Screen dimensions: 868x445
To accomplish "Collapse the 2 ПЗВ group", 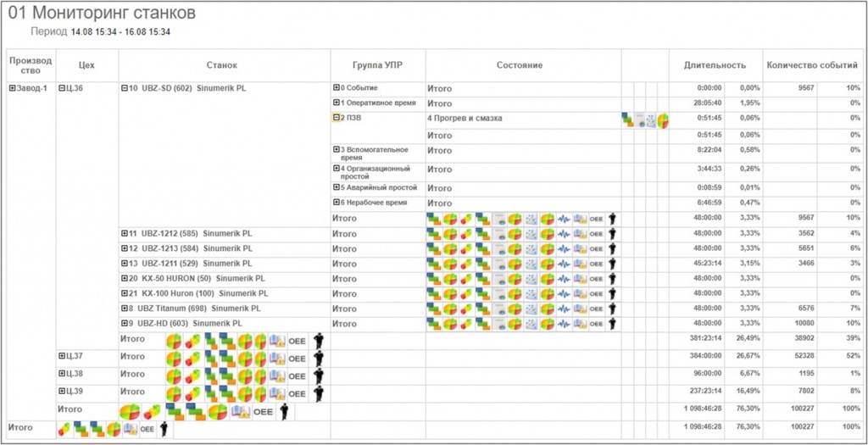I will pos(336,117).
